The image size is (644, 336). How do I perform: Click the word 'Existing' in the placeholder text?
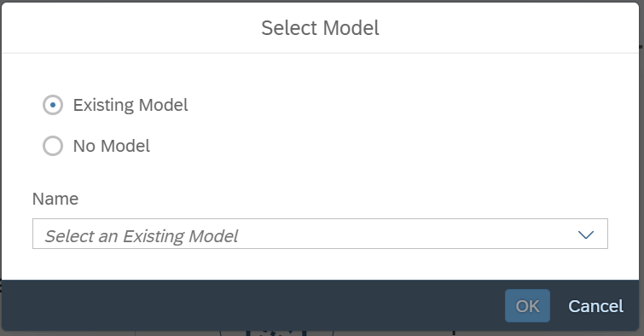(x=154, y=236)
